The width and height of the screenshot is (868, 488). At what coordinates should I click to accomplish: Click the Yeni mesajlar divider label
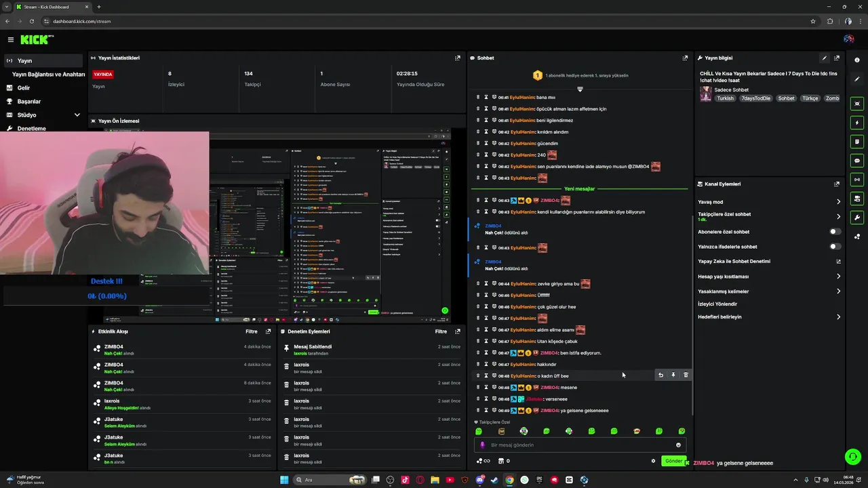click(x=579, y=189)
